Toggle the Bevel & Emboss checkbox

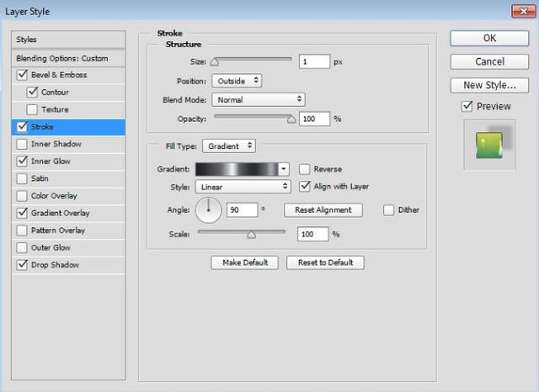[21, 75]
